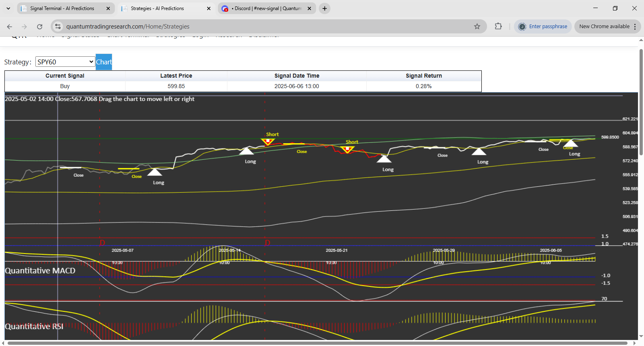Open the Chrome three-dot menu
This screenshot has width=644, height=346.
(x=635, y=27)
